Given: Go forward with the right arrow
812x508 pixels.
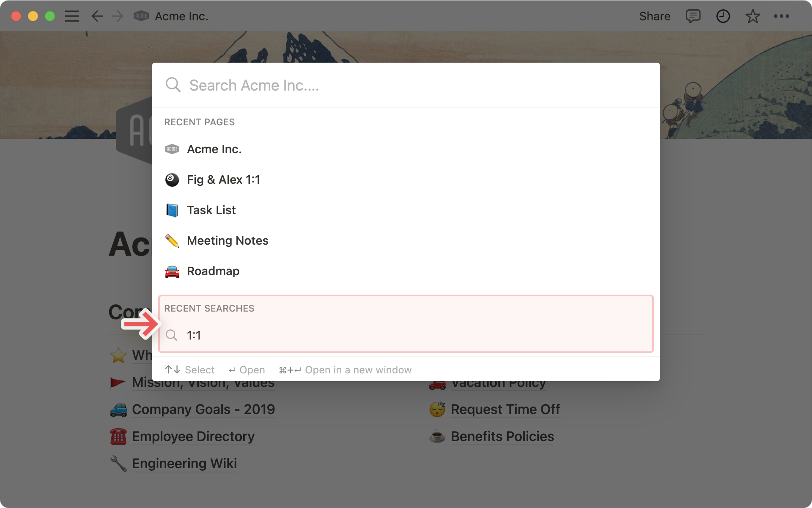Looking at the screenshot, I should click(118, 16).
